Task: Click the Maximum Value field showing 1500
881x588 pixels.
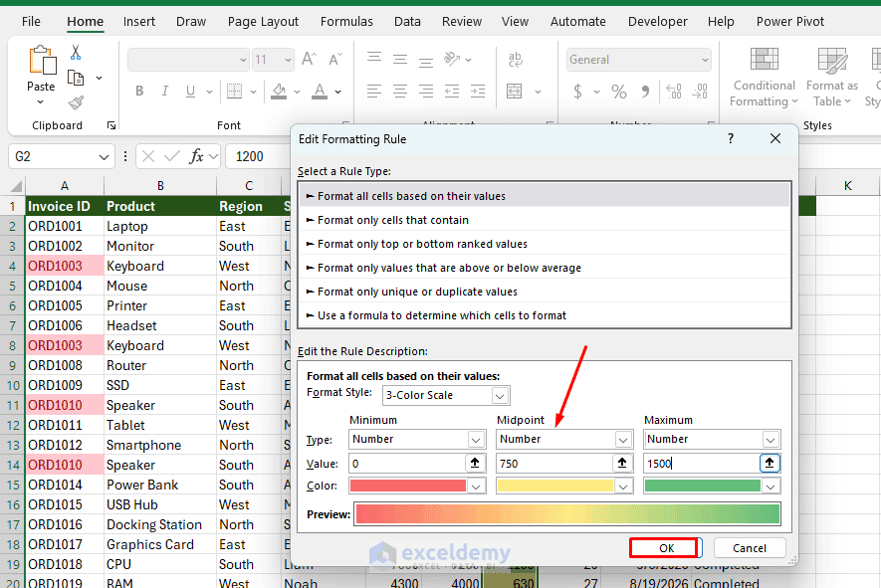Action: click(701, 464)
